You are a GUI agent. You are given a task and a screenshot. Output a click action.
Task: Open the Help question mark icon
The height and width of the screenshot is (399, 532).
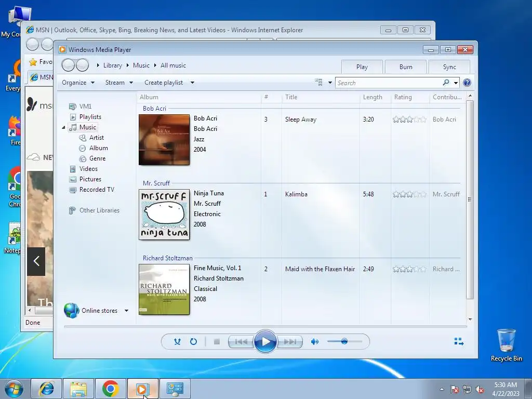(x=467, y=83)
